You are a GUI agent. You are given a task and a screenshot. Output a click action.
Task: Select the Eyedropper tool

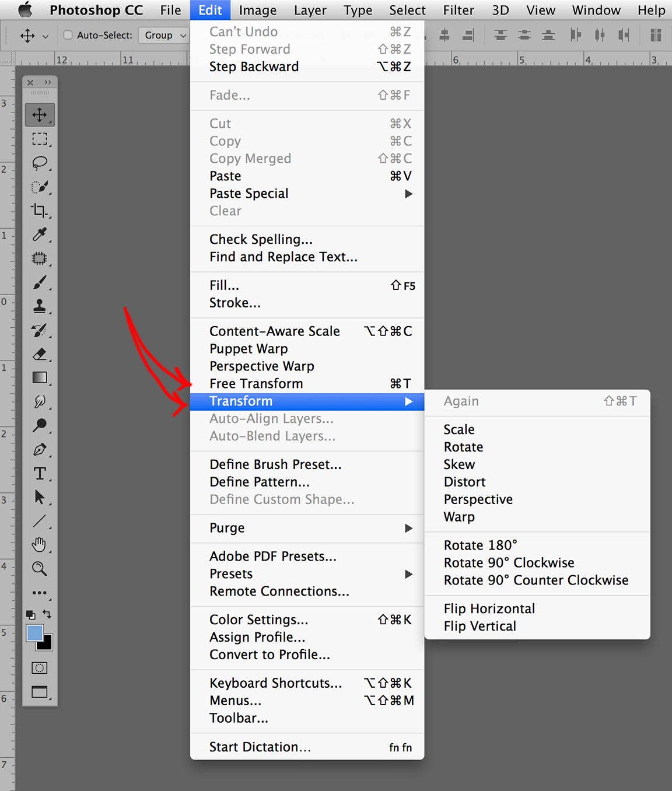(40, 235)
